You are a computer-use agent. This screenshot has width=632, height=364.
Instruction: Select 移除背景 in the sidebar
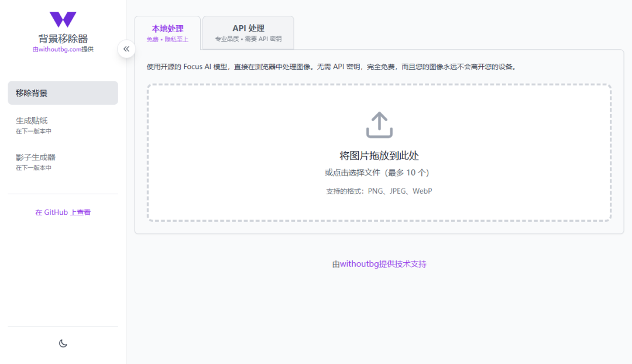click(x=63, y=92)
